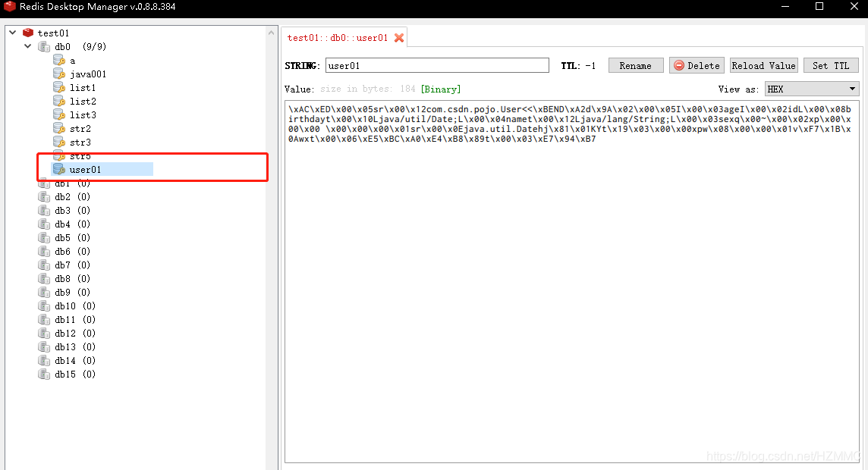868x470 pixels.
Task: Click the key icon beside list1
Action: (59, 87)
